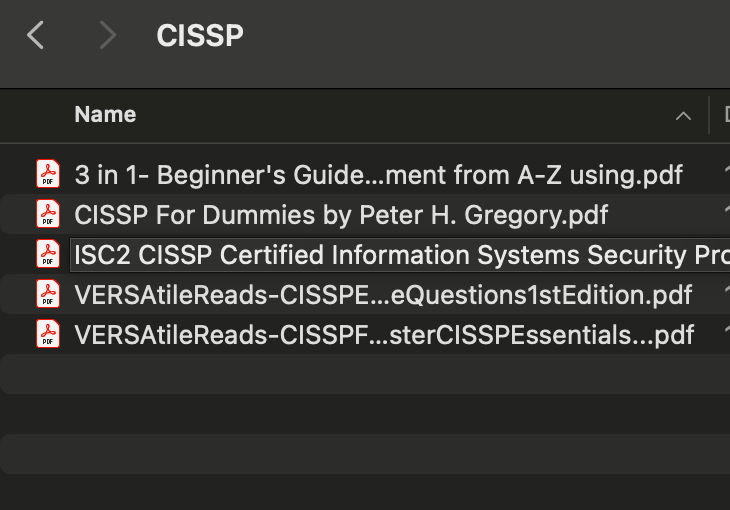The width and height of the screenshot is (730, 510).
Task: Select CISSP For Dummies by Peter H. Gregory.pdf
Action: click(341, 215)
